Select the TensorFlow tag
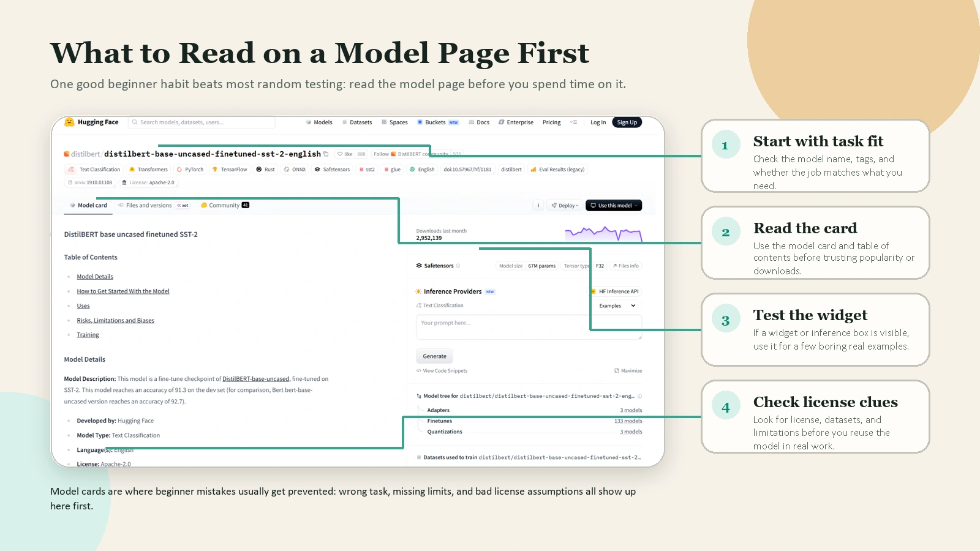This screenshot has height=551, width=980. [230, 170]
